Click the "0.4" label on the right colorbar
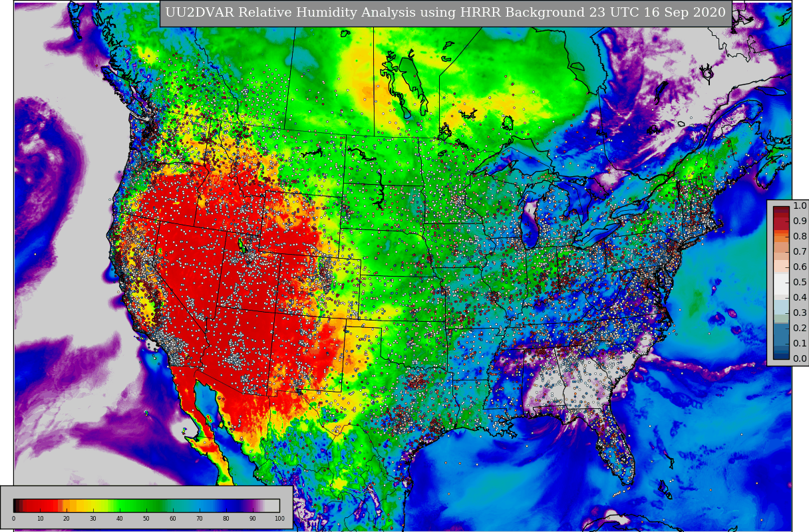Screen dimensions: 809x532 [799, 298]
